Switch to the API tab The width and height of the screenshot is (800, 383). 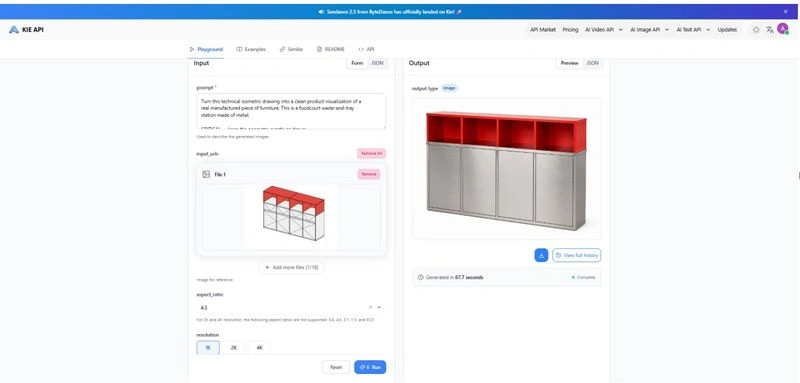coord(366,49)
